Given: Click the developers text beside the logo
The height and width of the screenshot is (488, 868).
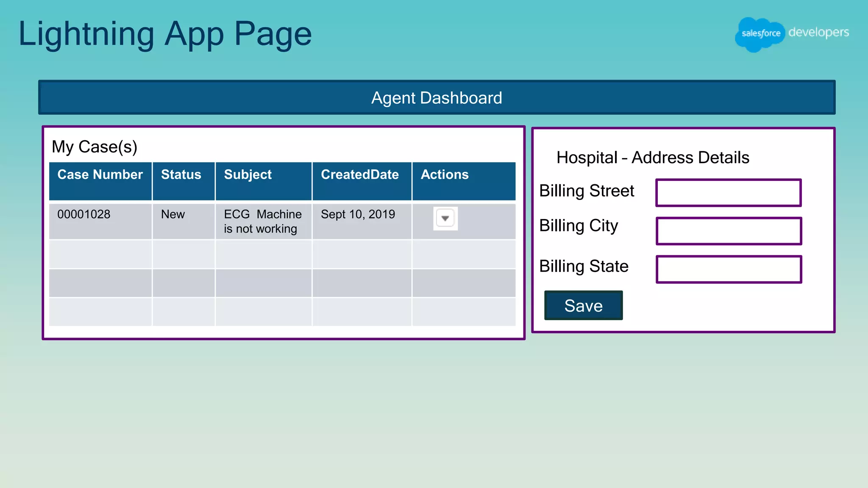Looking at the screenshot, I should pos(818,33).
